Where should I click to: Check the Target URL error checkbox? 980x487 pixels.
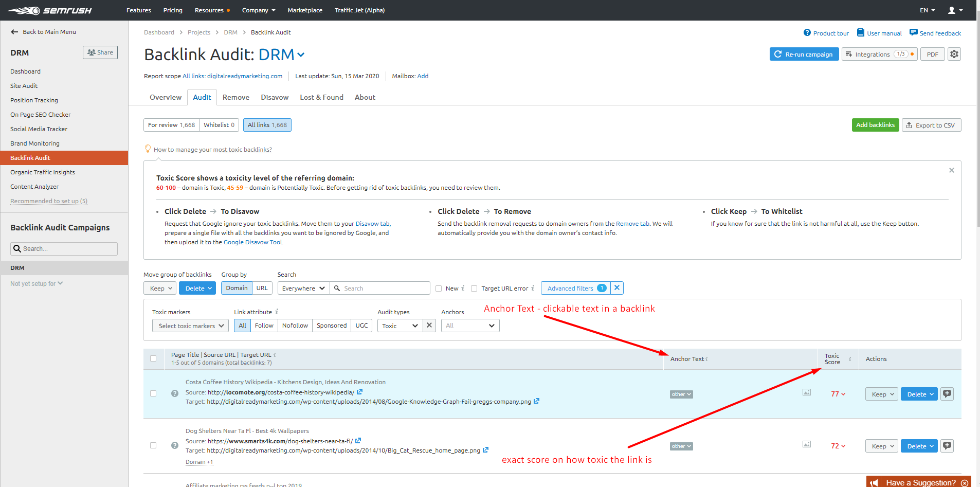[x=474, y=288]
